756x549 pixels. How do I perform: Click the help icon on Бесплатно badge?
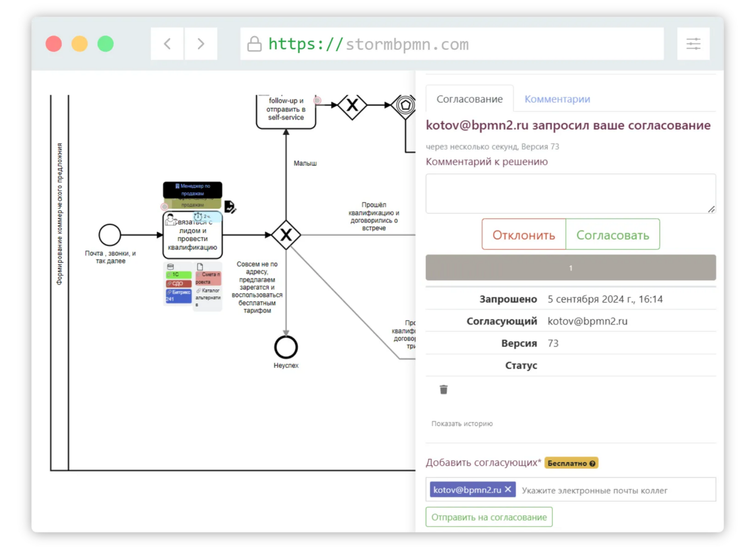tap(592, 463)
